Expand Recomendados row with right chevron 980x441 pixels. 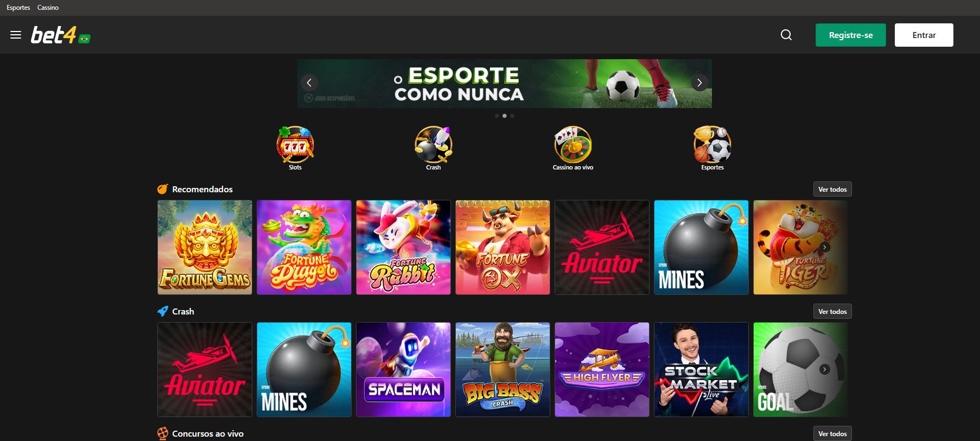[824, 247]
